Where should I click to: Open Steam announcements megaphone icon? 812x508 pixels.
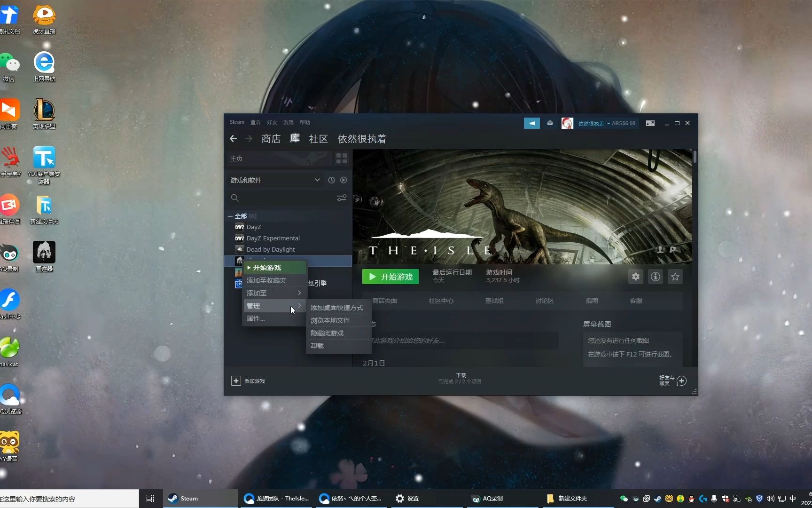pyautogui.click(x=532, y=123)
